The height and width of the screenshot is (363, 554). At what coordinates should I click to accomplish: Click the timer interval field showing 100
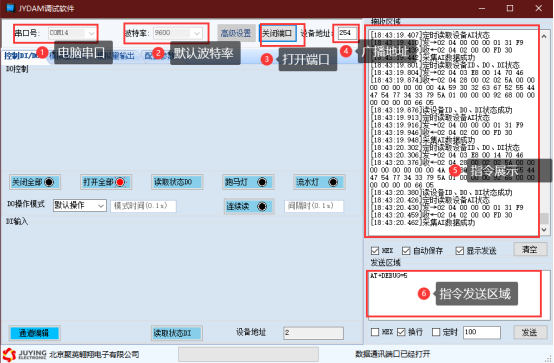[x=482, y=332]
